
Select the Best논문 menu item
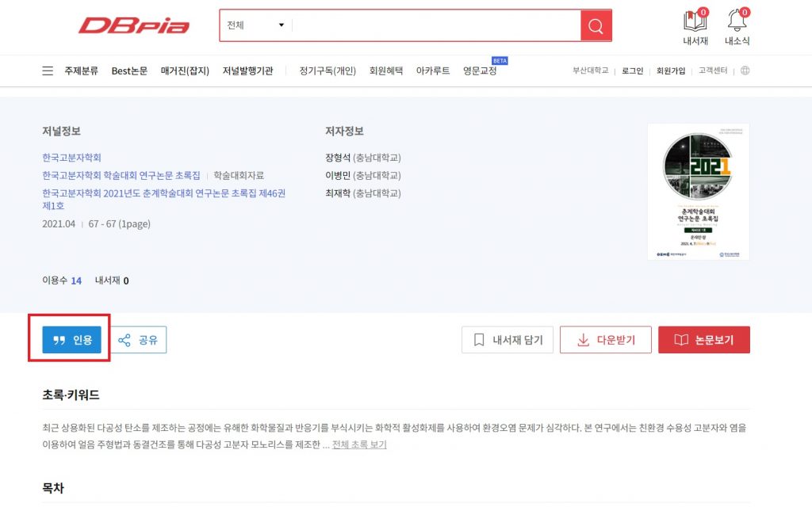click(x=129, y=71)
